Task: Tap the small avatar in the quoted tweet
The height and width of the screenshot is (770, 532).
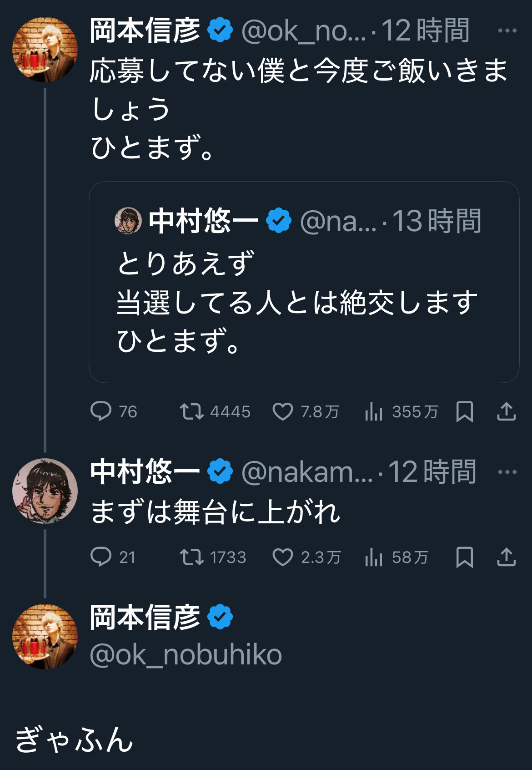Action: [x=128, y=221]
